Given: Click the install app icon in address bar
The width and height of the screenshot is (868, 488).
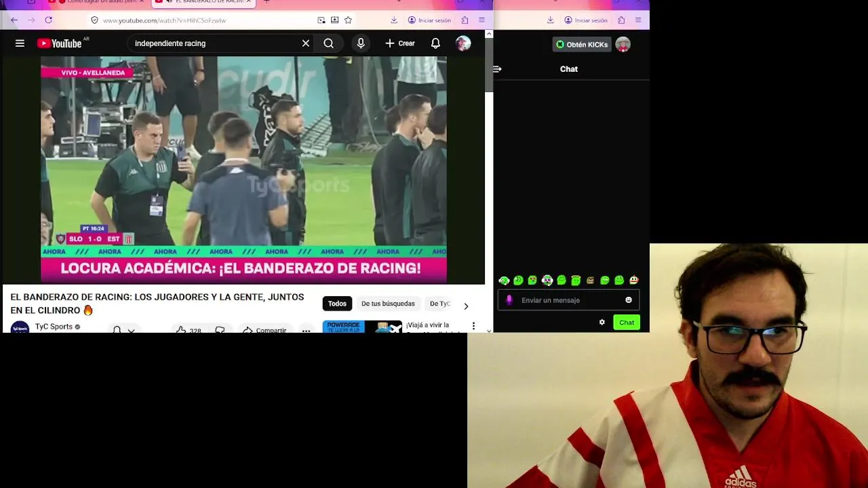Looking at the screenshot, I should tap(334, 20).
